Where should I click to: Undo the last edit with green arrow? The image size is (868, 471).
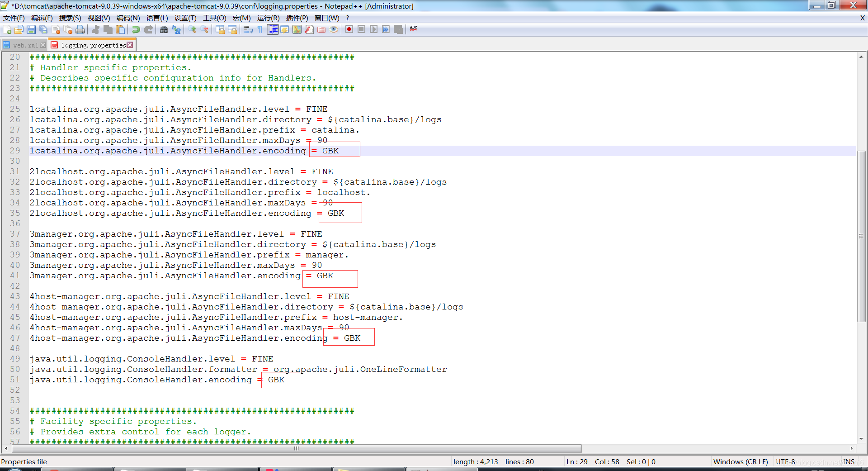(x=136, y=30)
